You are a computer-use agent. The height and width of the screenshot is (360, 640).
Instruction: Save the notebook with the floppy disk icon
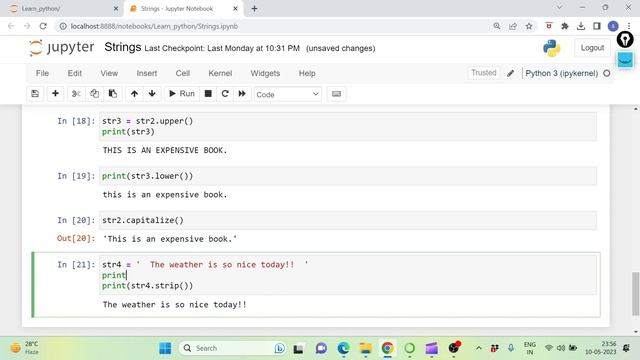(x=35, y=94)
